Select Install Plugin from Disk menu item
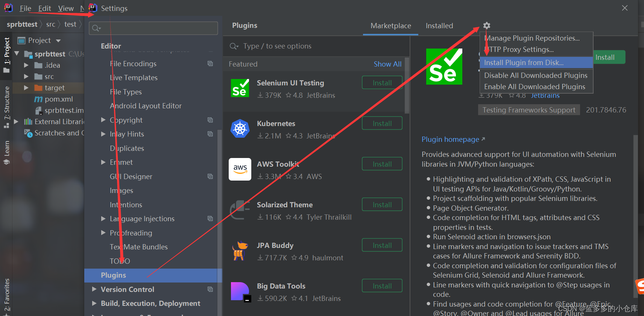This screenshot has width=644, height=316. click(536, 62)
